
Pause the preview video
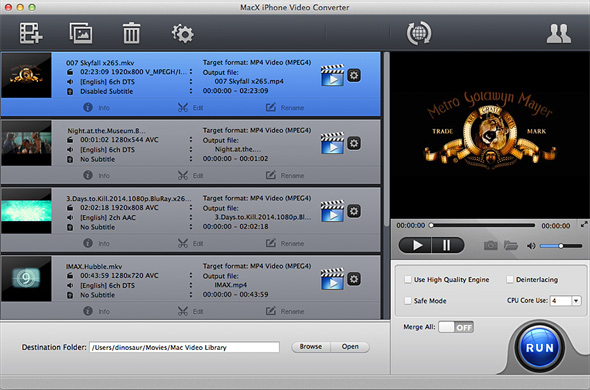click(448, 245)
